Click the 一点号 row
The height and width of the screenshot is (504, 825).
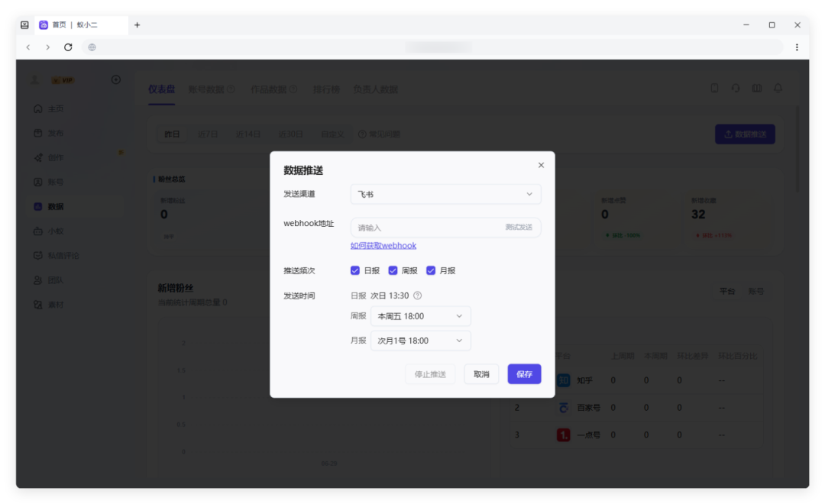[x=636, y=435]
